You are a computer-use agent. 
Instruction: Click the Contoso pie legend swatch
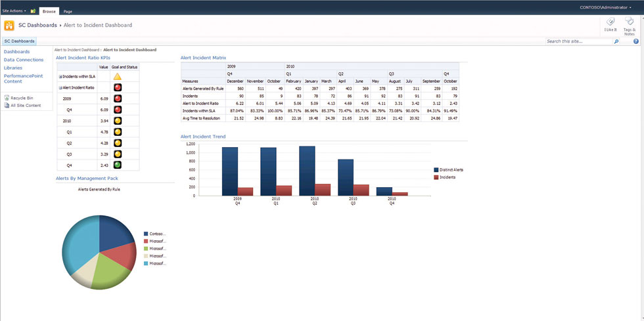pyautogui.click(x=146, y=234)
